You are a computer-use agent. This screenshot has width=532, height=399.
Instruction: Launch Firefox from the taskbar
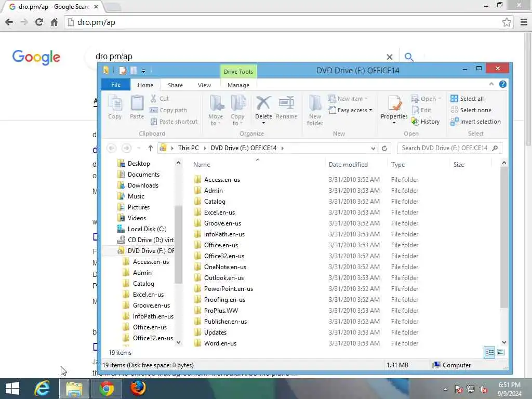[x=138, y=389]
